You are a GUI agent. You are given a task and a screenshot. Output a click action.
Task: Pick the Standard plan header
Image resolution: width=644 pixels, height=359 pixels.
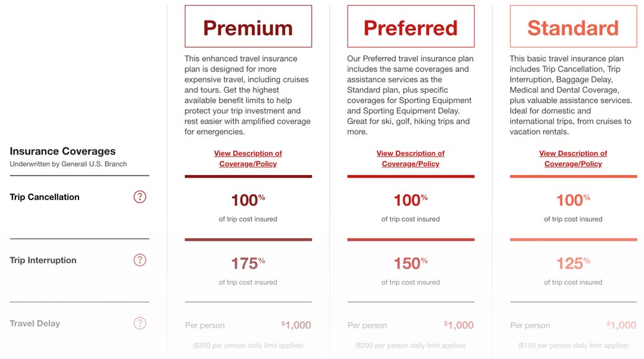573,27
